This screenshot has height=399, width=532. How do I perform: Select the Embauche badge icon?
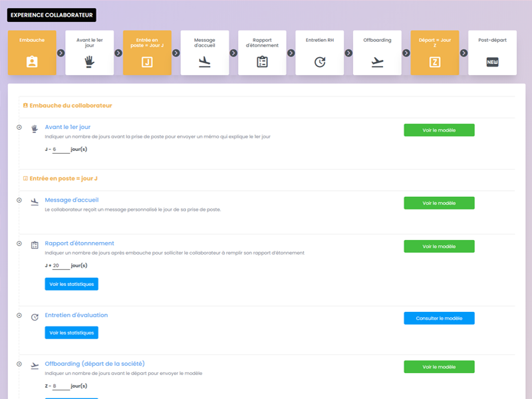(33, 63)
